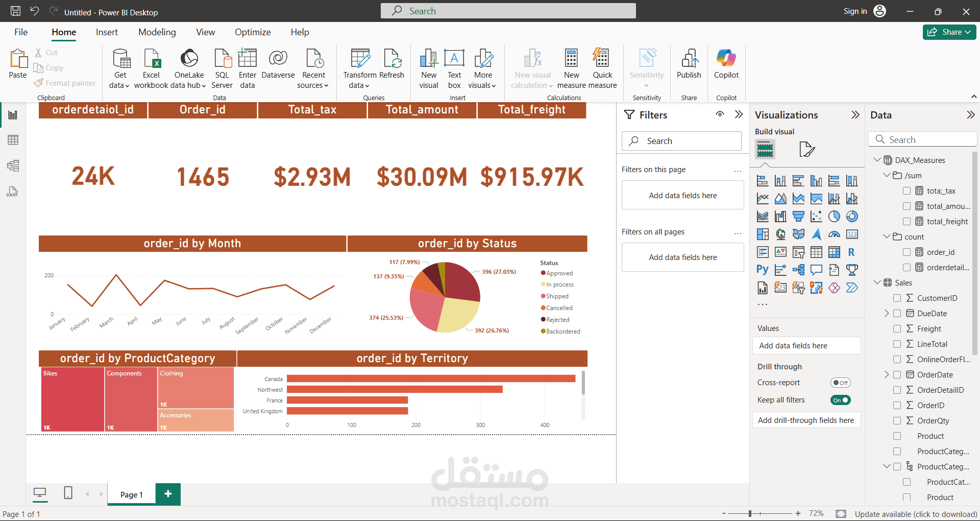The height and width of the screenshot is (521, 980).
Task: Tick the CustomerID field checkbox
Action: click(897, 298)
